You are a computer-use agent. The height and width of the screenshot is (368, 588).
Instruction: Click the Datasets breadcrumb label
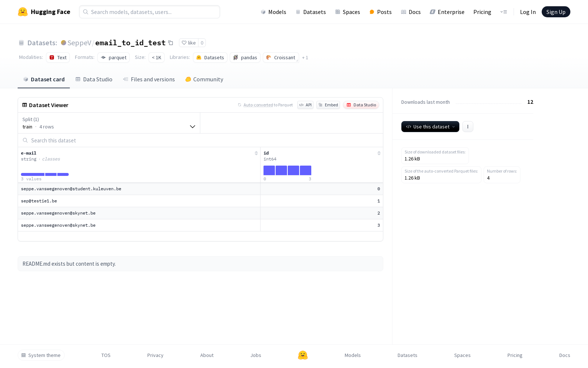pyautogui.click(x=42, y=43)
